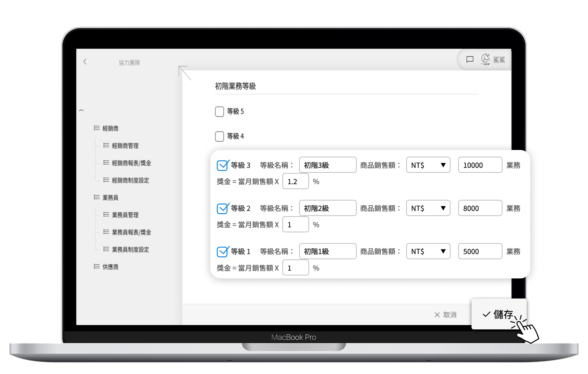
Task: Click the shark avatar profile icon
Action: (486, 59)
